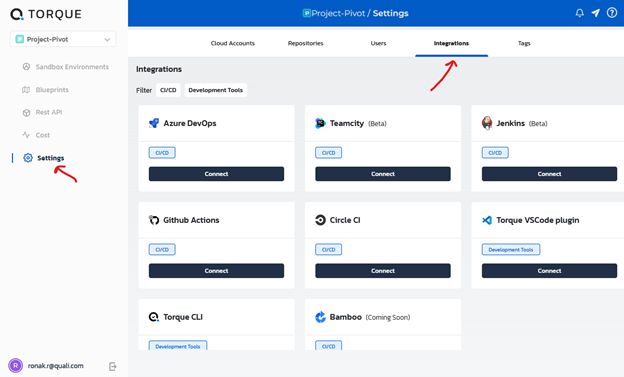
Task: Click the Torque VSCode plugin title
Action: click(x=538, y=220)
